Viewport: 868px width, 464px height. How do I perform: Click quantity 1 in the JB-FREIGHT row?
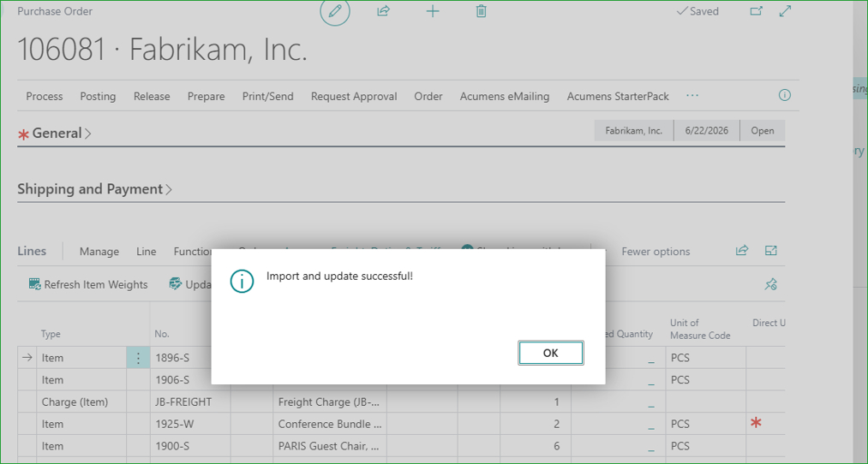pos(536,402)
